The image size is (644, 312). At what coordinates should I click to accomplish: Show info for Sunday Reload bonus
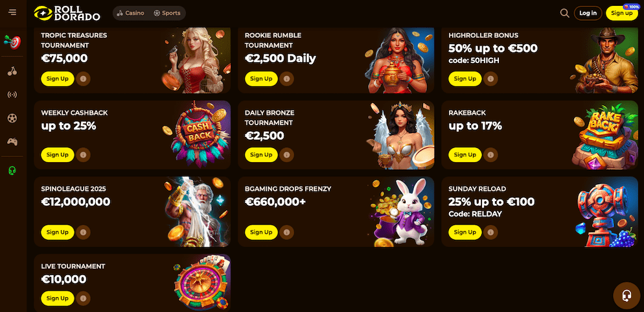click(490, 232)
